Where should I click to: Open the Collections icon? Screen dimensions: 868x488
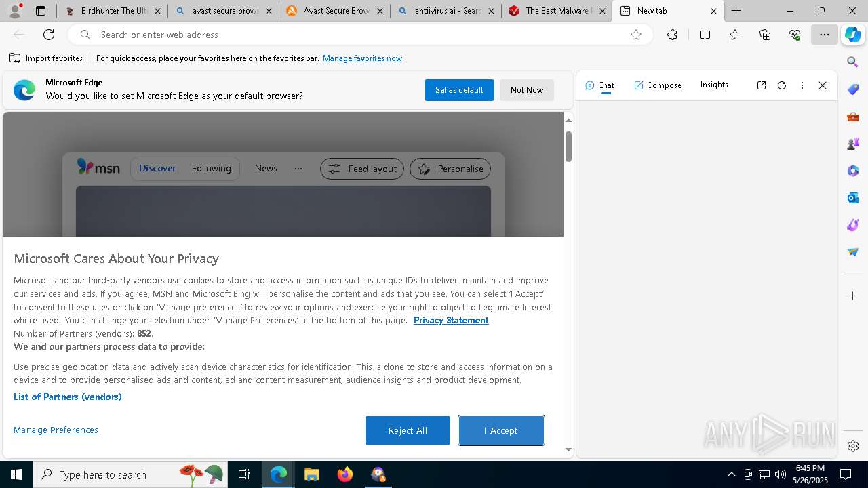(765, 35)
